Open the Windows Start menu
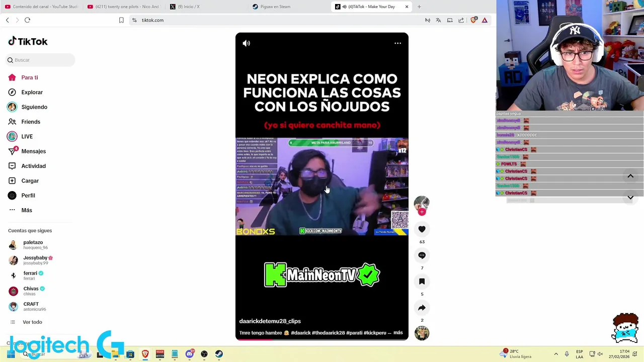Image resolution: width=644 pixels, height=362 pixels. pos(11,354)
